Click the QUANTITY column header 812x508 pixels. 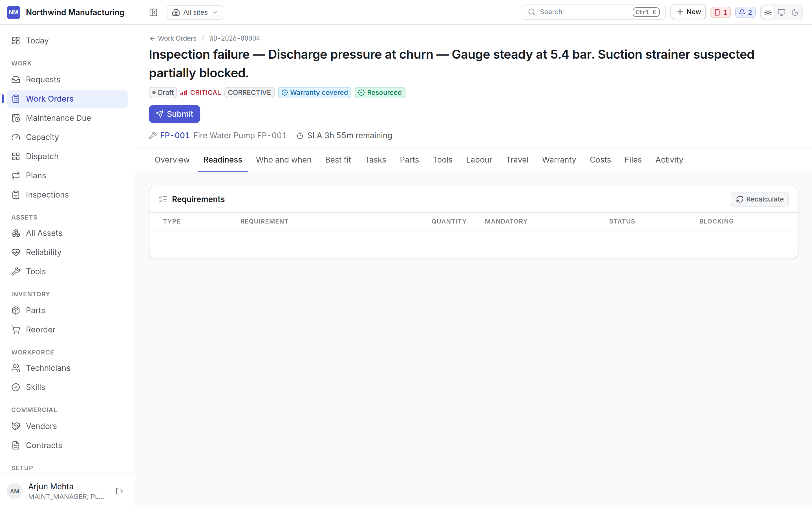coord(449,222)
